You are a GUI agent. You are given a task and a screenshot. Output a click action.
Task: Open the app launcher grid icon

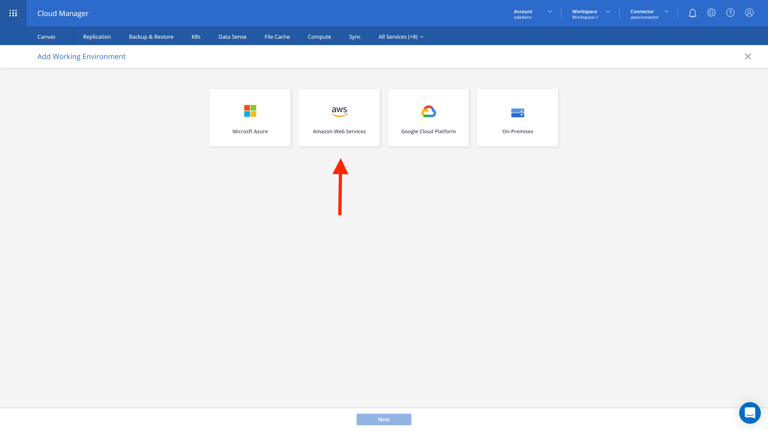(x=13, y=13)
